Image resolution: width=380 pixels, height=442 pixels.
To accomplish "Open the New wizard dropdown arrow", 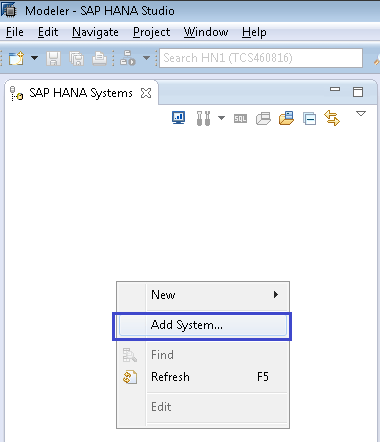I will [34, 58].
